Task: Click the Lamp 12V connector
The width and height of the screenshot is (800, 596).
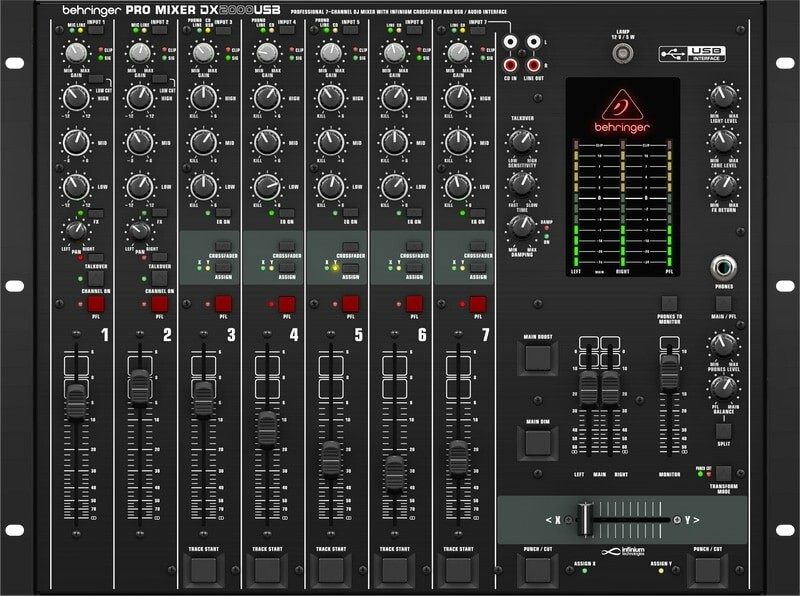Action: coord(623,53)
